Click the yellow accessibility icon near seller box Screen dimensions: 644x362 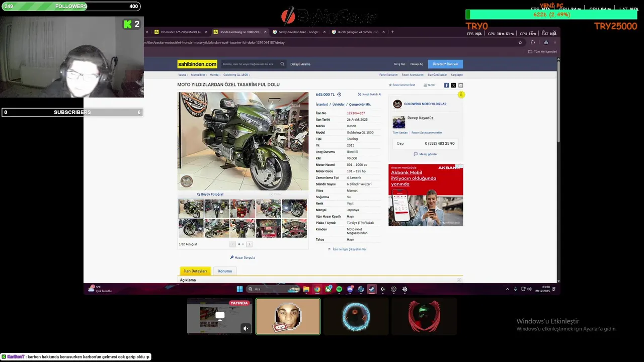coord(461,95)
